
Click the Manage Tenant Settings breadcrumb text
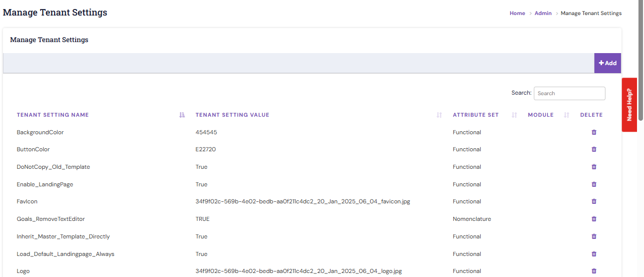[591, 14]
